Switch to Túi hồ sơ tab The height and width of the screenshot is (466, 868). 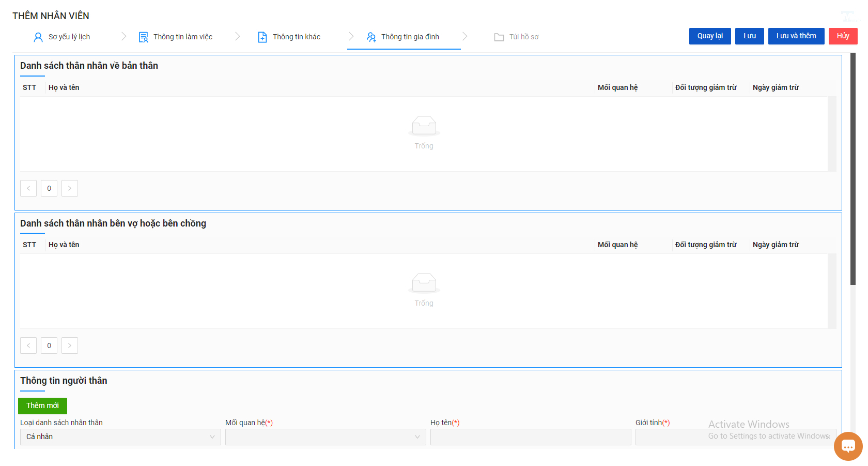[x=517, y=37]
